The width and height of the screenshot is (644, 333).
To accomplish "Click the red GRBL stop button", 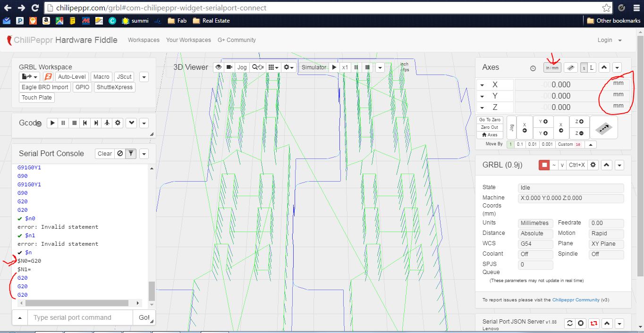I will pos(544,165).
